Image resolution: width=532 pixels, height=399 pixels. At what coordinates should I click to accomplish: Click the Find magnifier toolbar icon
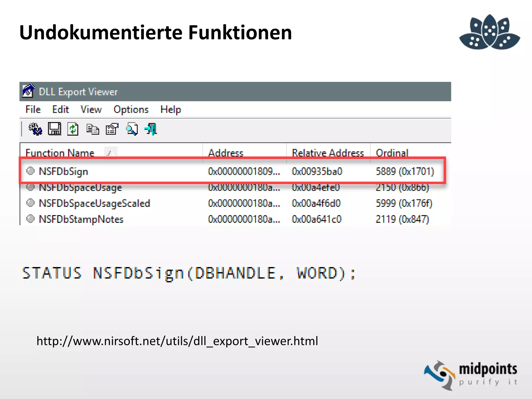click(x=132, y=129)
